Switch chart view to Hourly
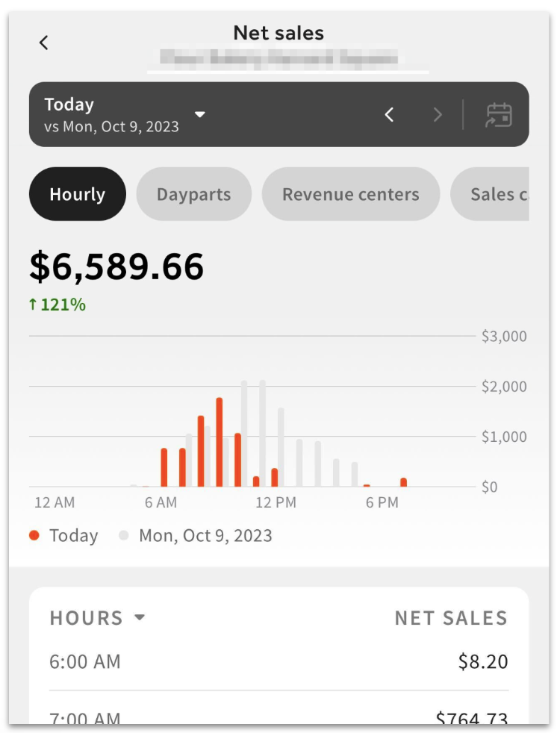The image size is (560, 733). click(x=77, y=194)
